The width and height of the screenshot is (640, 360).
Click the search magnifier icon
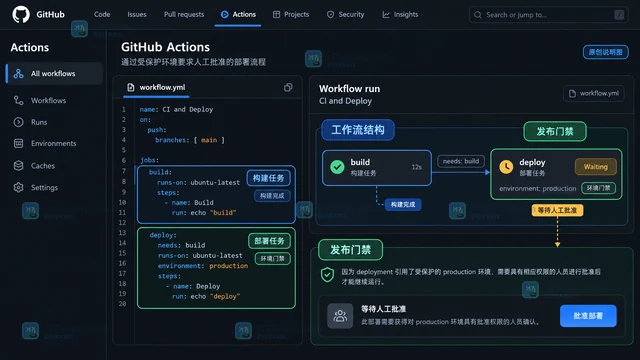pos(478,15)
